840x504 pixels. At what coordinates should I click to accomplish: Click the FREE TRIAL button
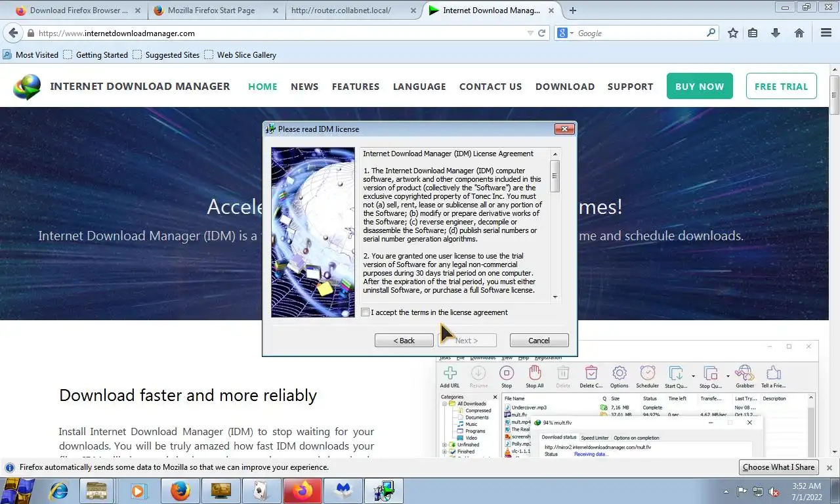[x=782, y=86]
